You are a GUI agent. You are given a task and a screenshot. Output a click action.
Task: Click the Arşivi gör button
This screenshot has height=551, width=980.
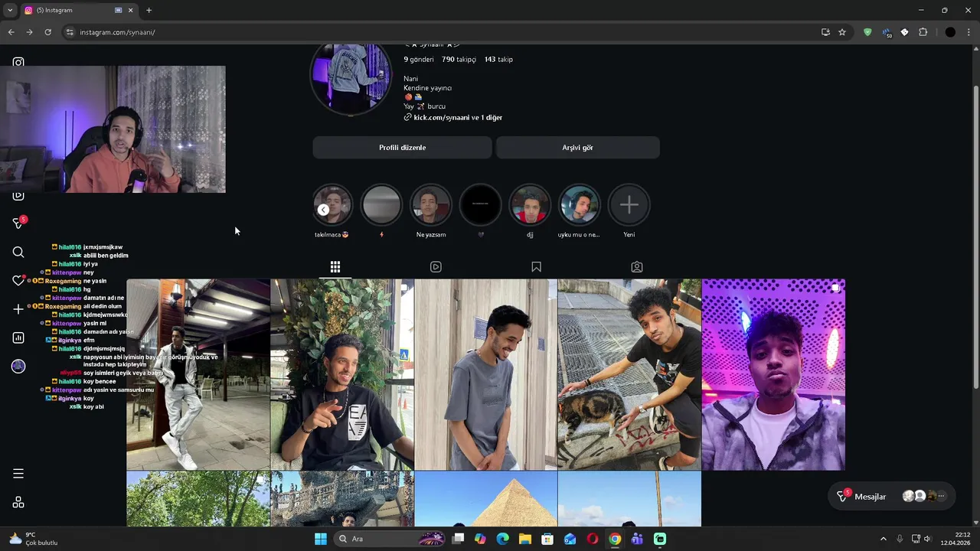tap(578, 148)
